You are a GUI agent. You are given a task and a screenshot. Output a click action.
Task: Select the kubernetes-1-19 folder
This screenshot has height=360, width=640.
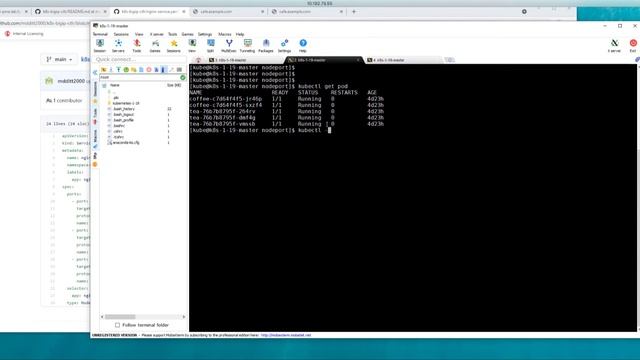(126, 103)
